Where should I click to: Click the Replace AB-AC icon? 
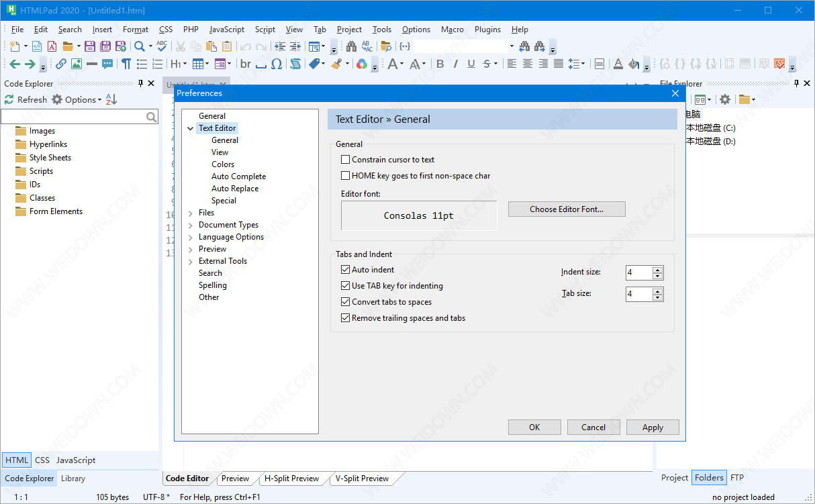tap(367, 46)
